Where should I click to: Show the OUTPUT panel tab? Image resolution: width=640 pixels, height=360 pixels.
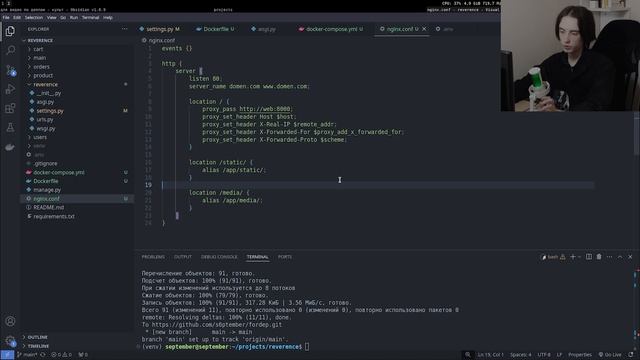[x=183, y=257]
